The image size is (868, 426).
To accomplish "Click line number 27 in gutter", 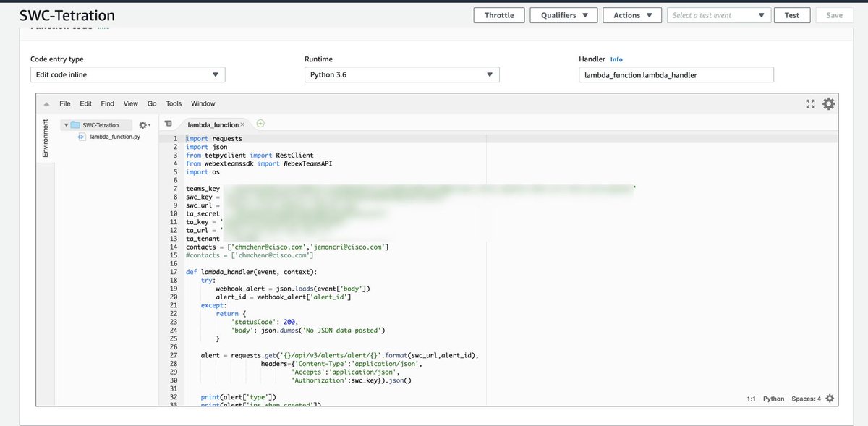I will (x=174, y=355).
